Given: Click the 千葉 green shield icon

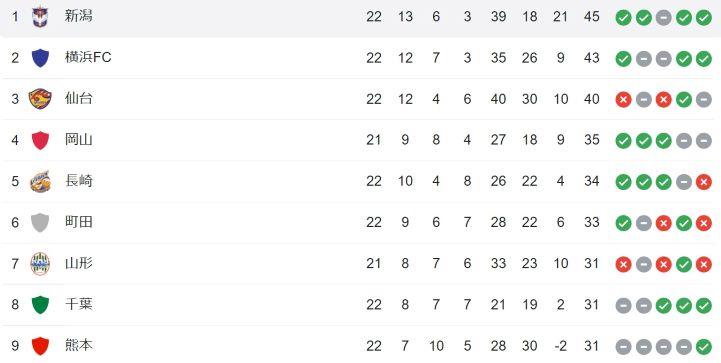Looking at the screenshot, I should [x=40, y=305].
